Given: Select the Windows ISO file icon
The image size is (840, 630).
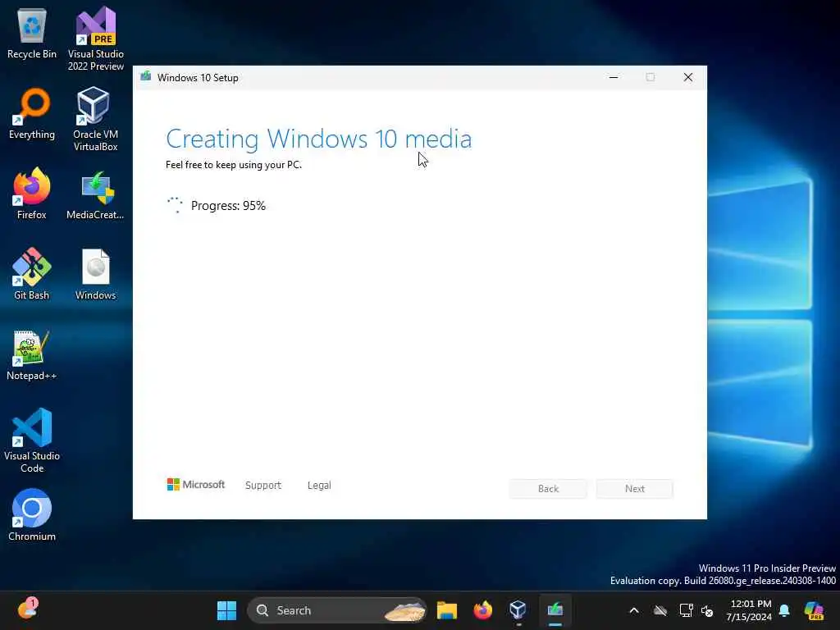Looking at the screenshot, I should 95,274.
